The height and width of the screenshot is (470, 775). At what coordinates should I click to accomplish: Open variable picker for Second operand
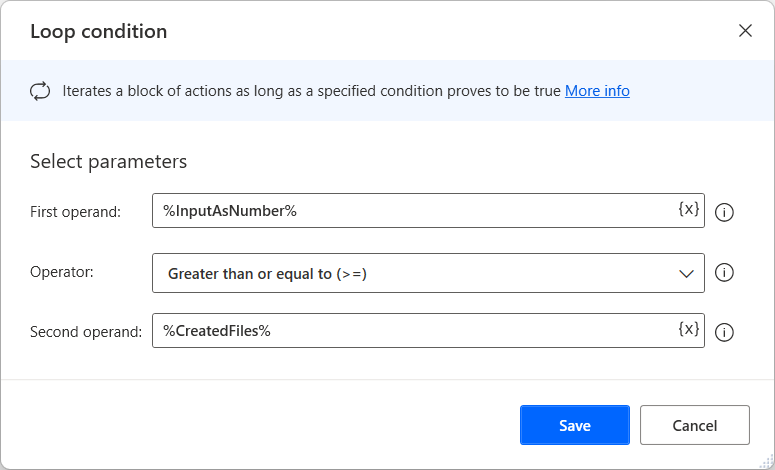point(689,330)
